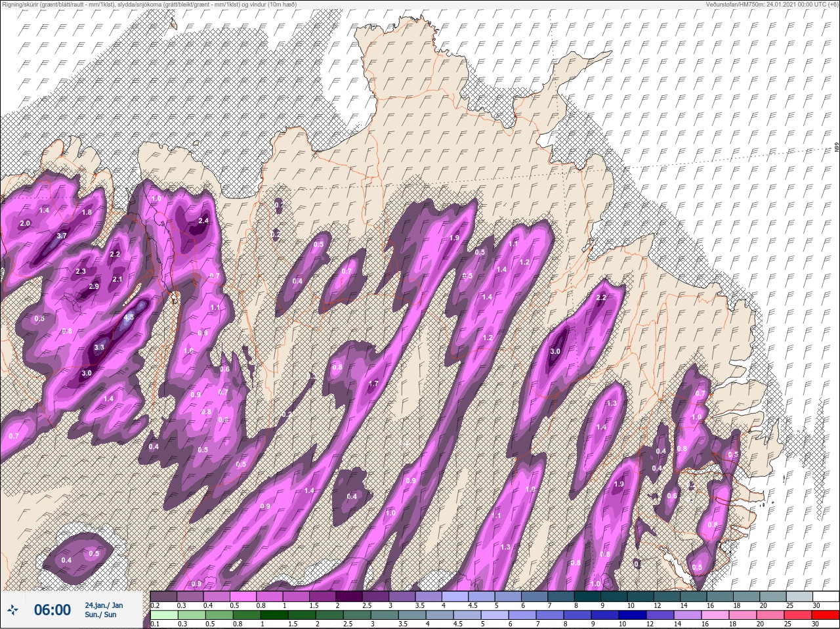
Task: Pick the lower legend swatch between 0.1 and 0.3
Action: pos(163,615)
